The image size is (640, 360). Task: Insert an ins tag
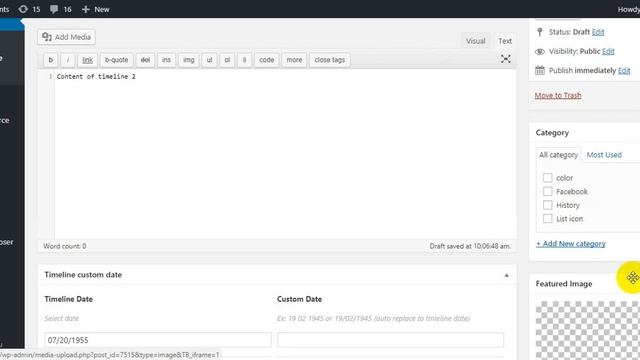(166, 60)
